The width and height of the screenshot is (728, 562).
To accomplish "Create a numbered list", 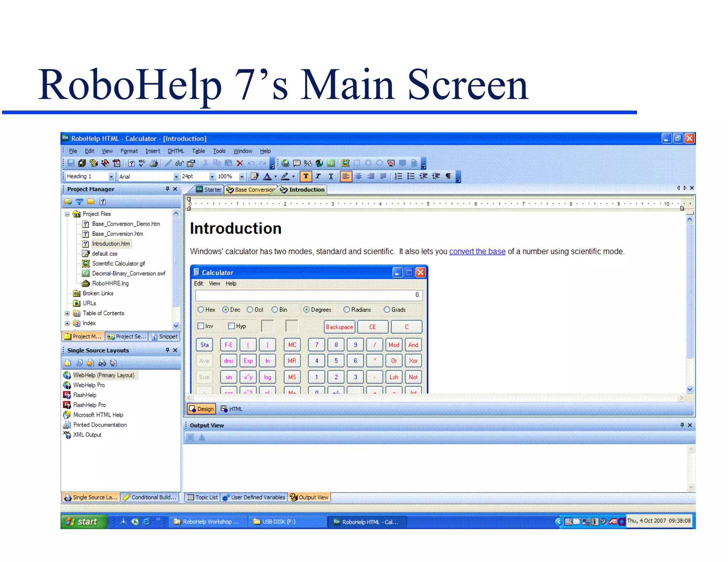I will point(398,176).
